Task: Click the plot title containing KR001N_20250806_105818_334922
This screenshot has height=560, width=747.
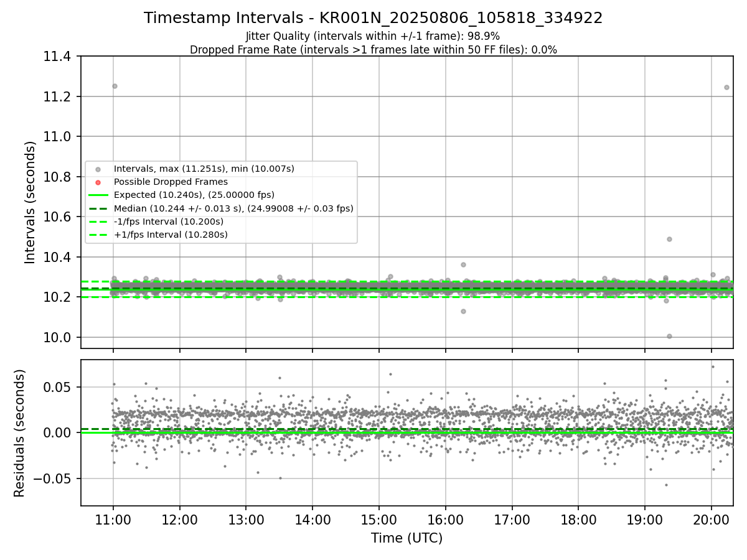Action: 373,18
